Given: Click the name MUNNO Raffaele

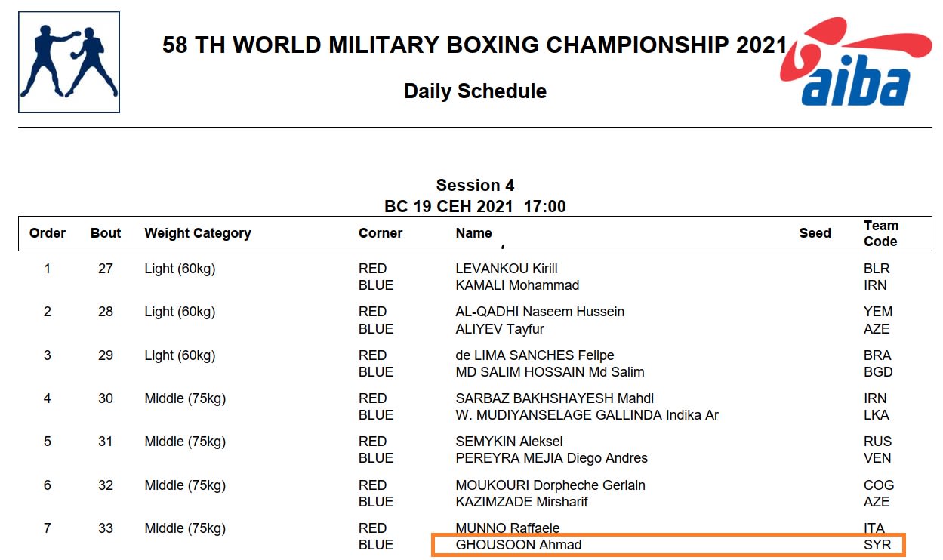Looking at the screenshot, I should (507, 528).
